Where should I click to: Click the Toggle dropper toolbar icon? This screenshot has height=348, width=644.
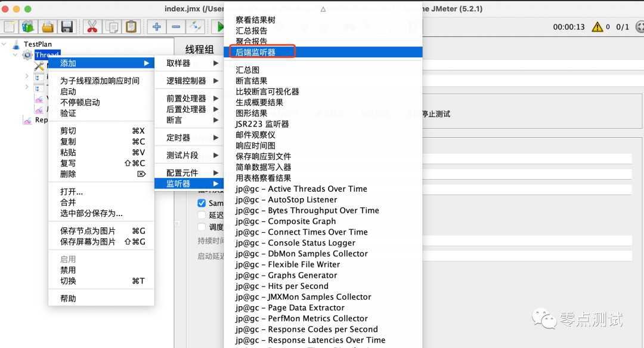[x=195, y=27]
